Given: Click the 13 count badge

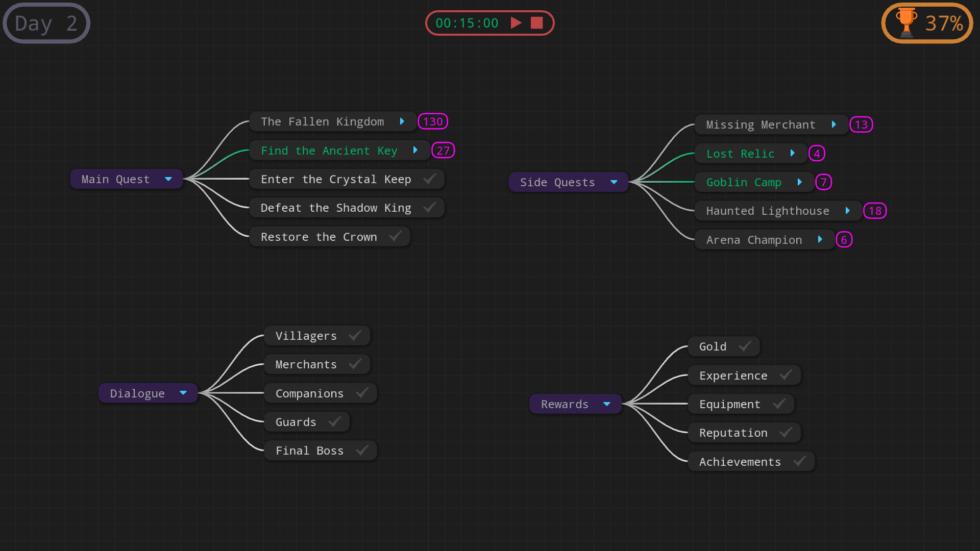Looking at the screenshot, I should pyautogui.click(x=861, y=124).
